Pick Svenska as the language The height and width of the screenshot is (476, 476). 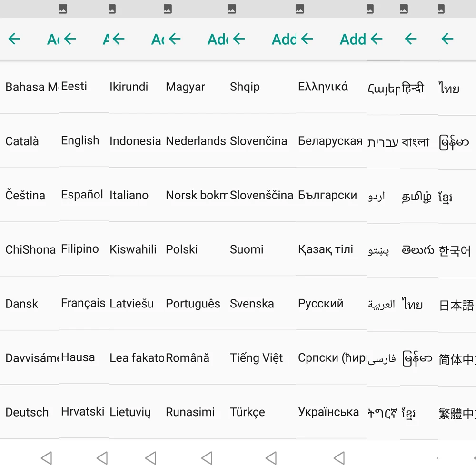click(x=252, y=304)
